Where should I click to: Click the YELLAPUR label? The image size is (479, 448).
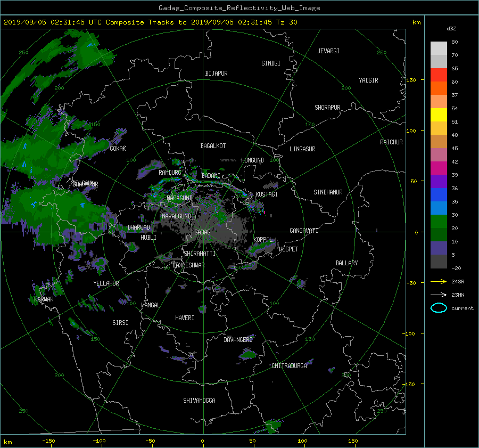point(106,283)
